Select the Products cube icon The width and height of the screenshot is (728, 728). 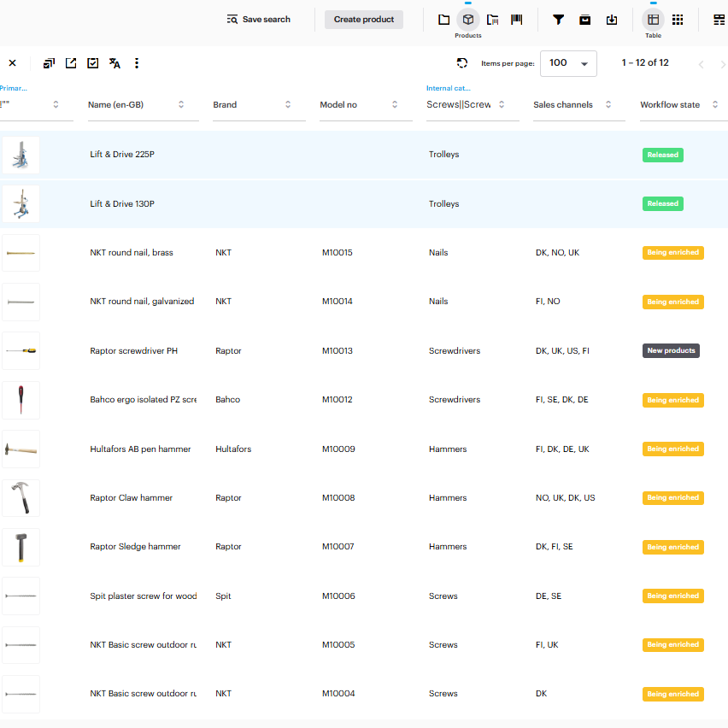click(467, 20)
